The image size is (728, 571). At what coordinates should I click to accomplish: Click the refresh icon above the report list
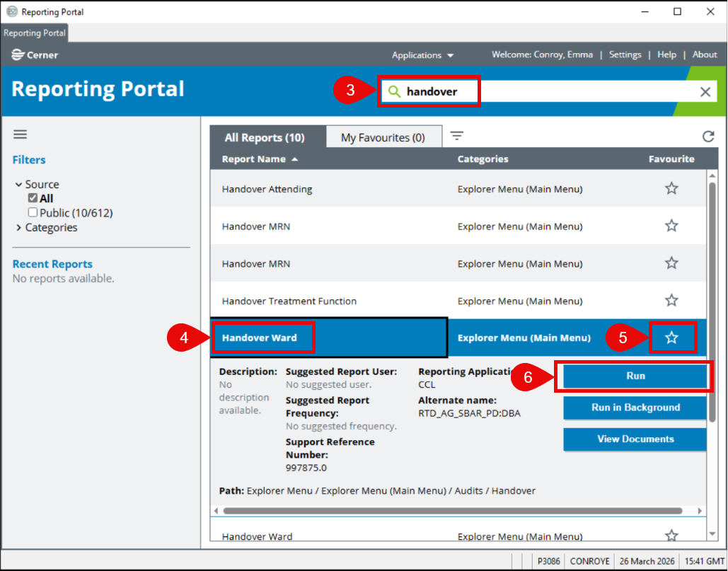pyautogui.click(x=707, y=137)
